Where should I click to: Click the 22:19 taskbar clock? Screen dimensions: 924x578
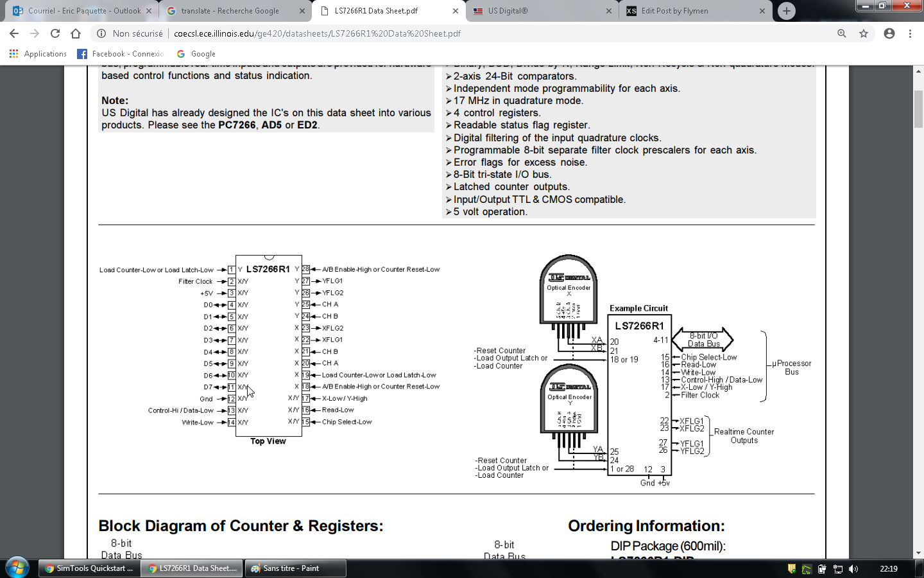pos(889,569)
